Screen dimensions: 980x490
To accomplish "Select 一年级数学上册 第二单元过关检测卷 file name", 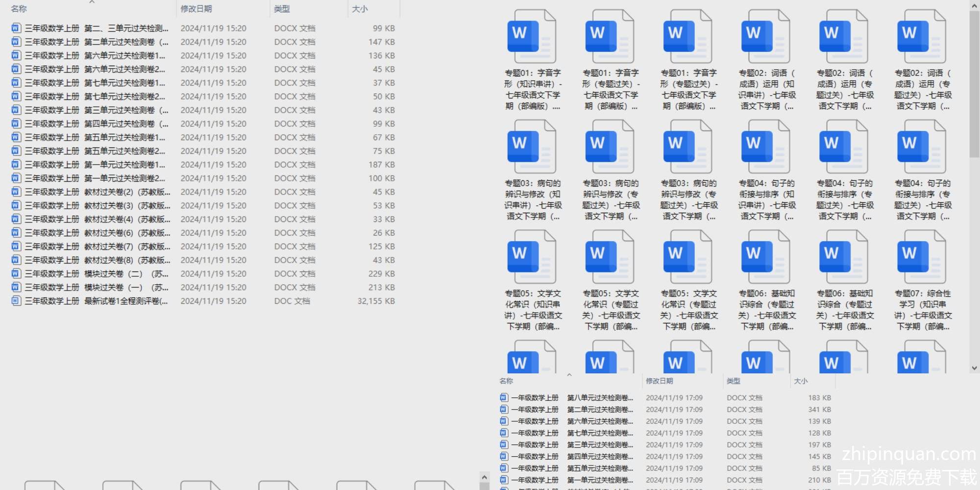I will tap(572, 409).
